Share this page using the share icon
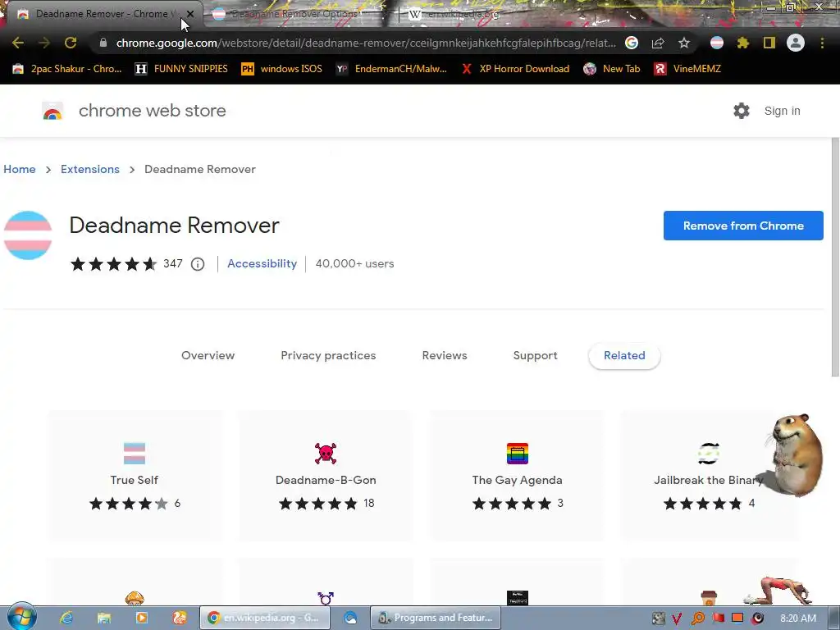 click(658, 43)
